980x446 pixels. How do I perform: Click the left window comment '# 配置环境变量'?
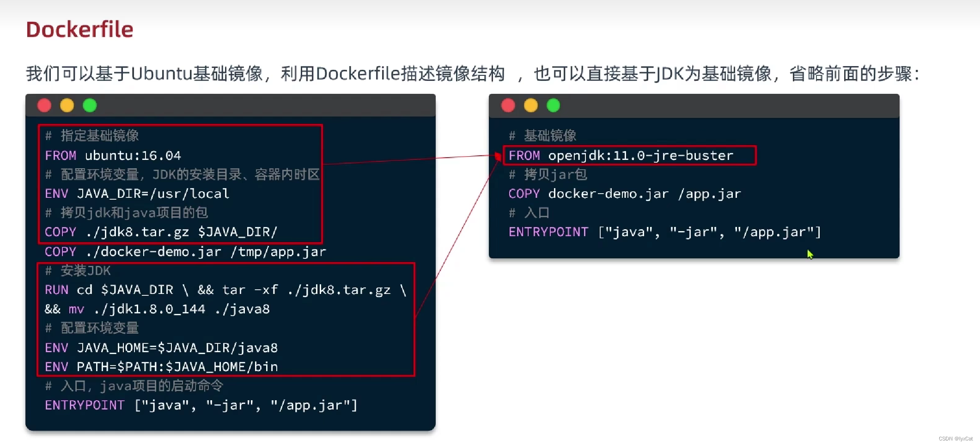92,328
